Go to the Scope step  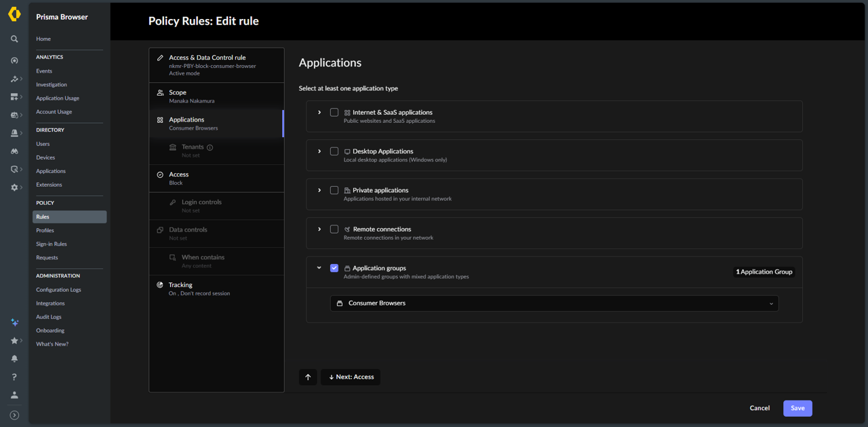pos(216,96)
